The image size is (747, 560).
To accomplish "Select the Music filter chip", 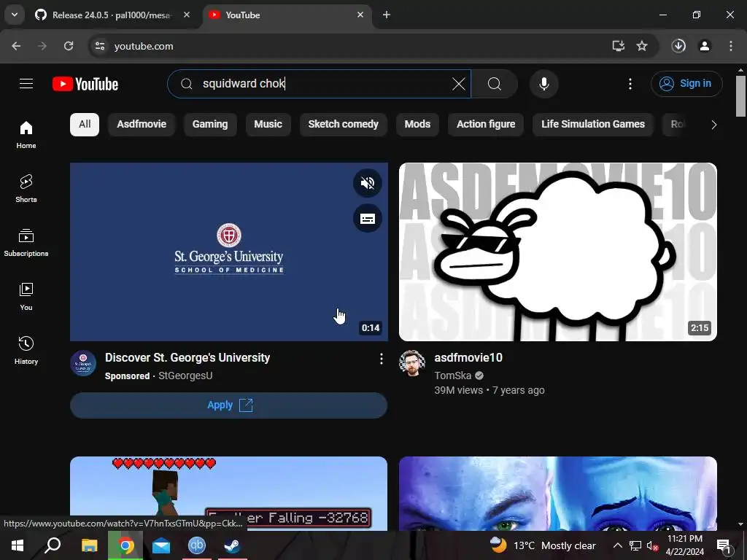I will pos(268,124).
